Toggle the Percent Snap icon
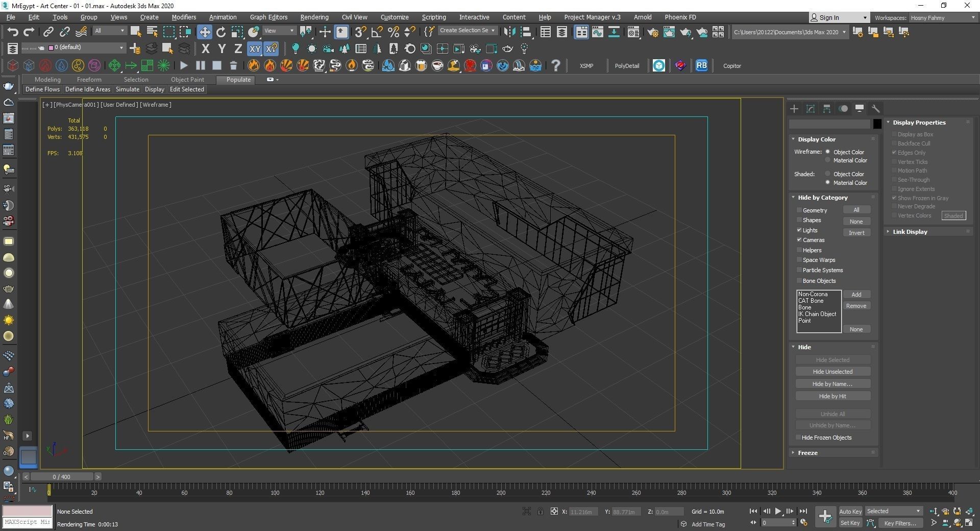 coord(393,32)
